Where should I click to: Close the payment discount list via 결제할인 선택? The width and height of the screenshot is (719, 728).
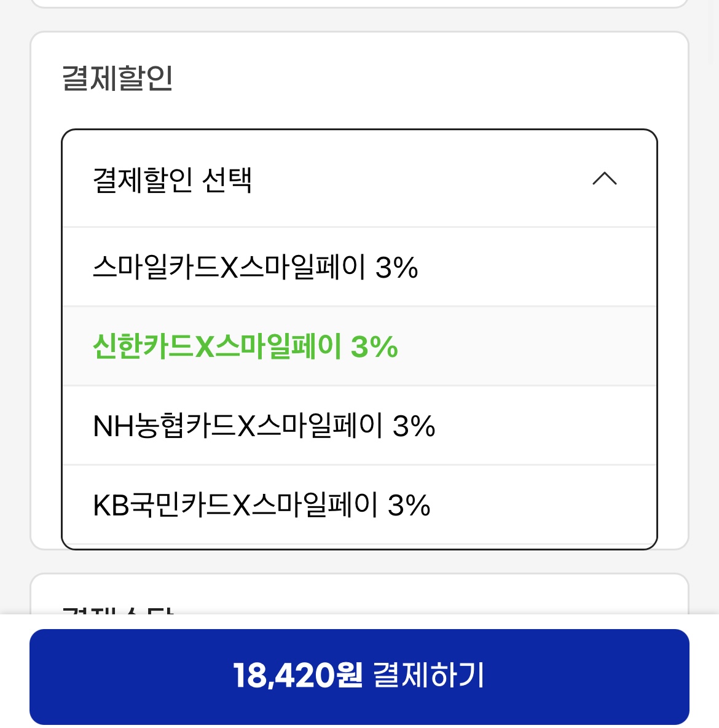[172, 179]
